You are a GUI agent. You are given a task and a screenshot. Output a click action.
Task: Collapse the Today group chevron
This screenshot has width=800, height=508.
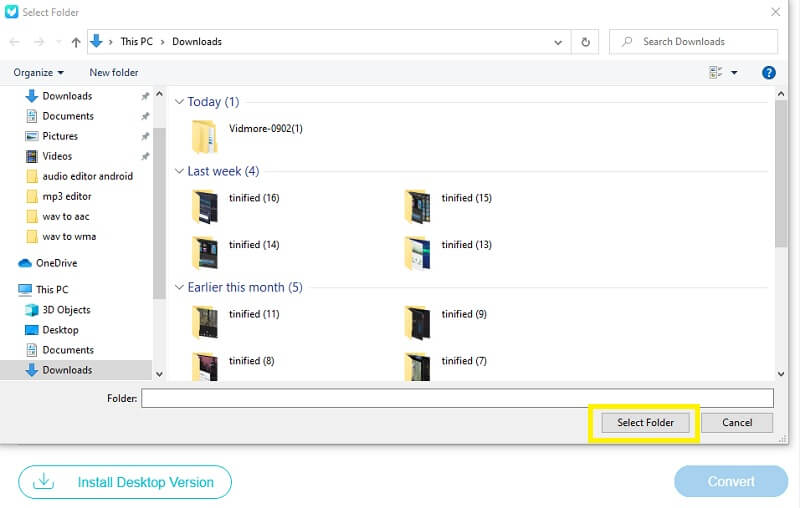point(180,102)
